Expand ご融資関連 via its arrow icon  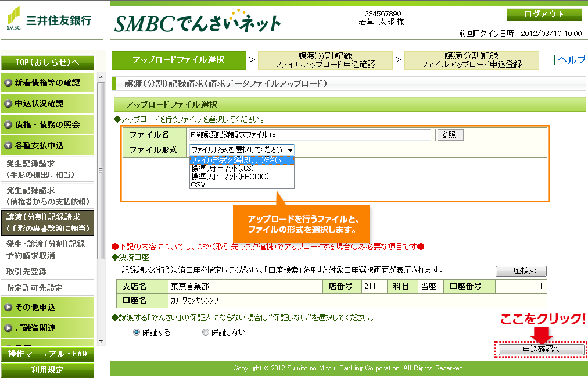coord(8,328)
